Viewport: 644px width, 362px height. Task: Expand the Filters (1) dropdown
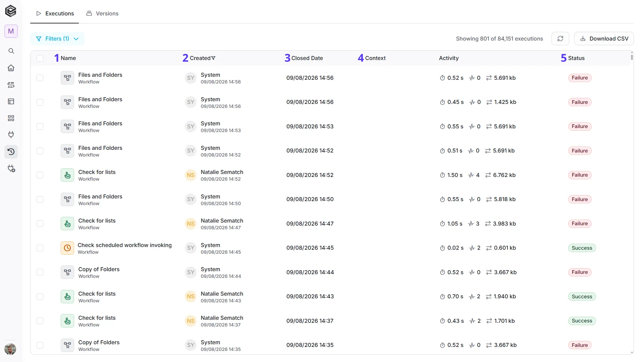(57, 39)
